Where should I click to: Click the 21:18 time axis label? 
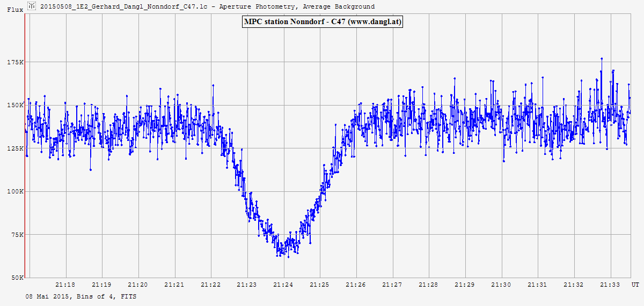tap(65, 285)
